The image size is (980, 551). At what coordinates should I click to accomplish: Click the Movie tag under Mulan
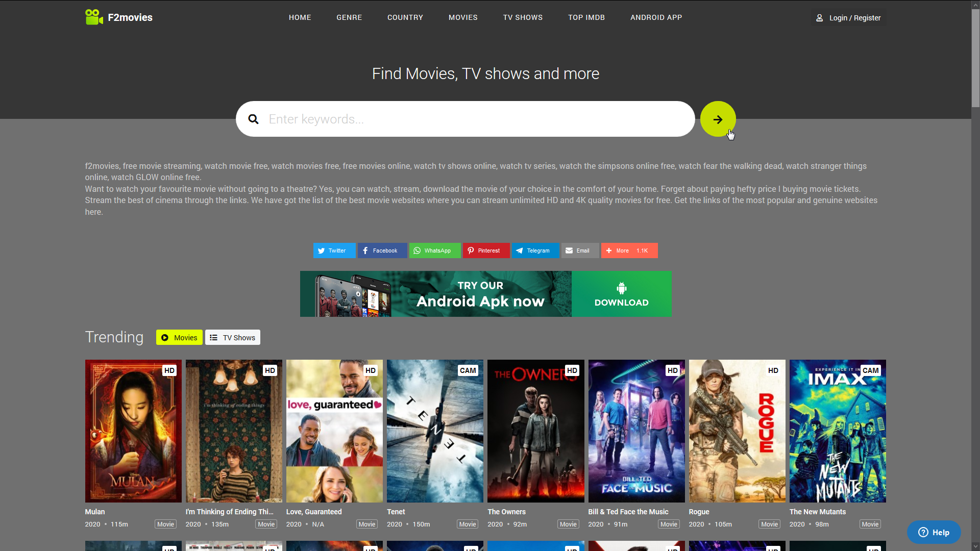click(165, 524)
